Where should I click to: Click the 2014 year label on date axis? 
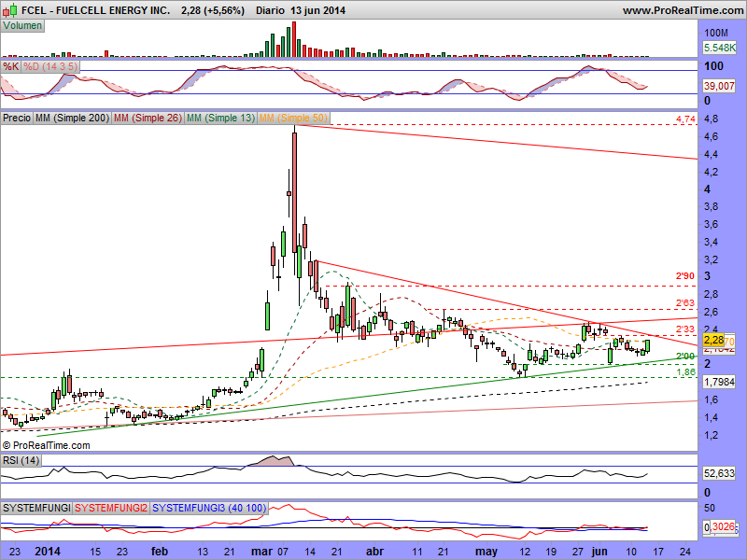[48, 552]
